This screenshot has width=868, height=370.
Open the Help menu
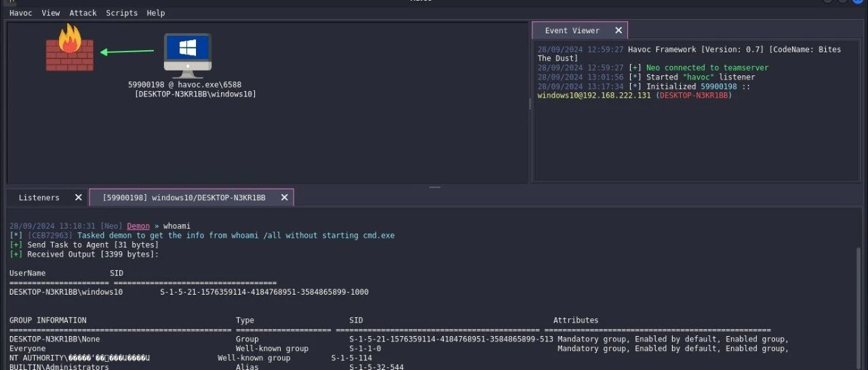pyautogui.click(x=156, y=13)
